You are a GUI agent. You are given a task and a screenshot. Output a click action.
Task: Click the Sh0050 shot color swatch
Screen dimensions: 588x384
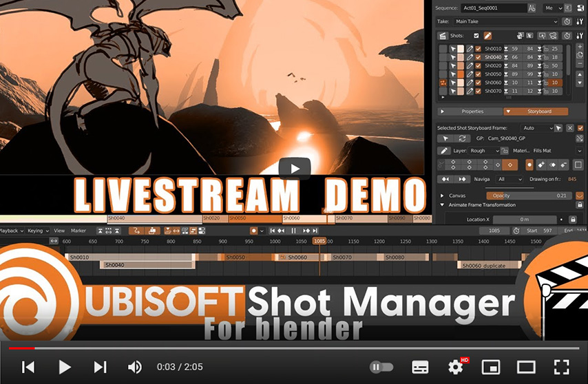(x=461, y=74)
